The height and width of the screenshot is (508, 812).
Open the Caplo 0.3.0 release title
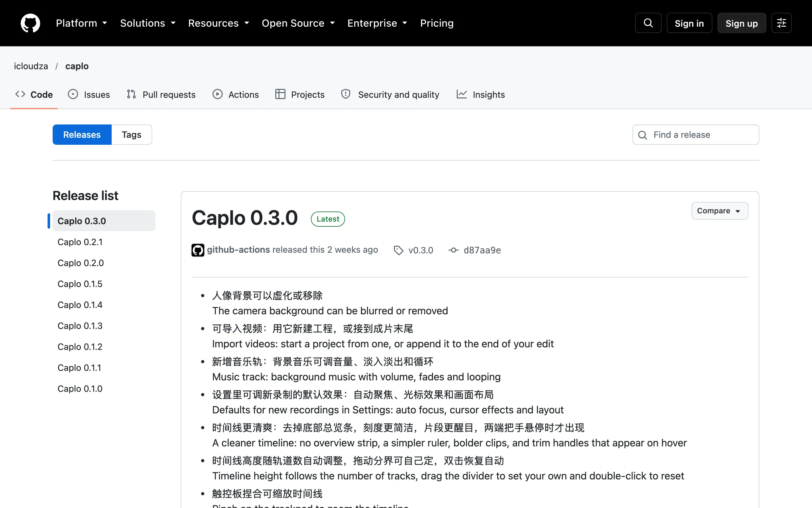click(x=245, y=218)
